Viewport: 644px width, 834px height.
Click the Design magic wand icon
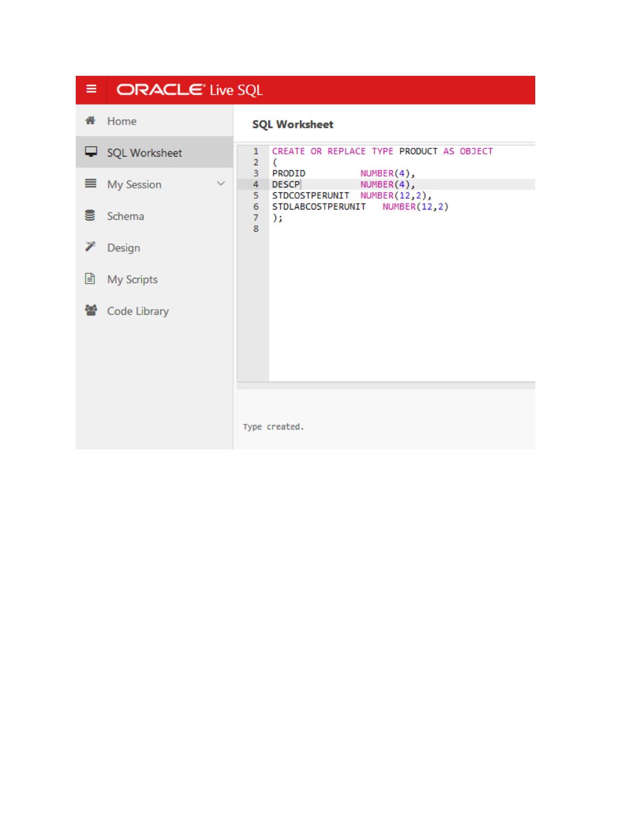pyautogui.click(x=90, y=247)
